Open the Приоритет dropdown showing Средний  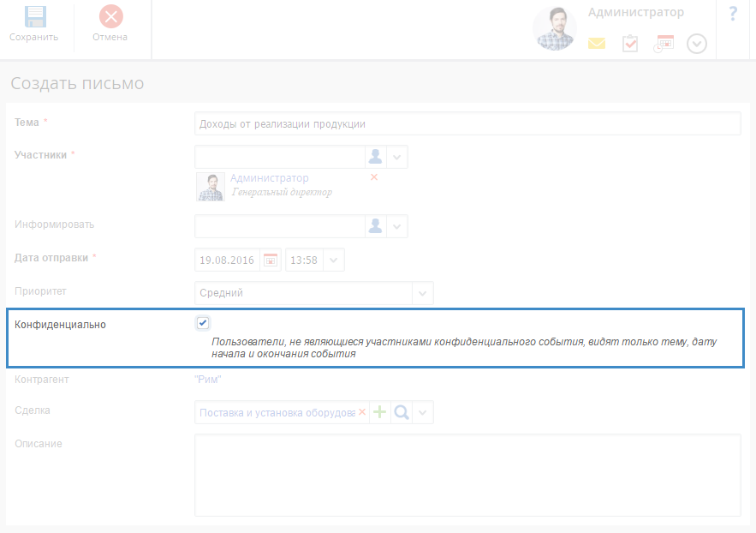[314, 293]
